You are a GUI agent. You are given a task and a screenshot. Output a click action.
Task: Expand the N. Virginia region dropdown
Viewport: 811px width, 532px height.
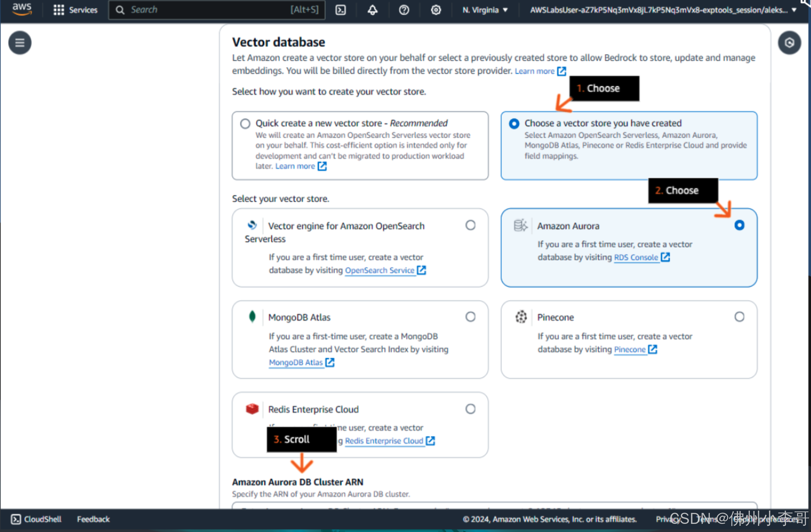click(x=485, y=10)
